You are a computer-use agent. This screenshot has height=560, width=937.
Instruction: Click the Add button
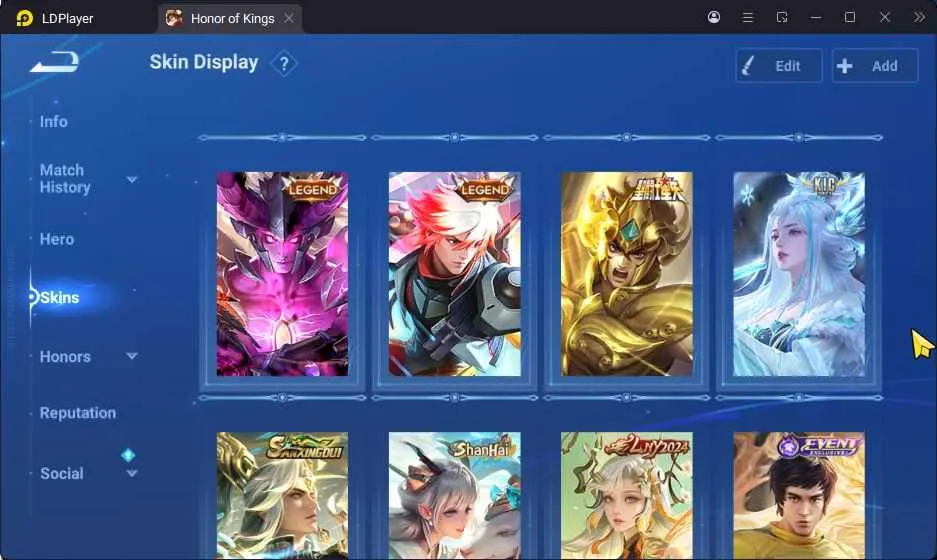[x=875, y=66]
